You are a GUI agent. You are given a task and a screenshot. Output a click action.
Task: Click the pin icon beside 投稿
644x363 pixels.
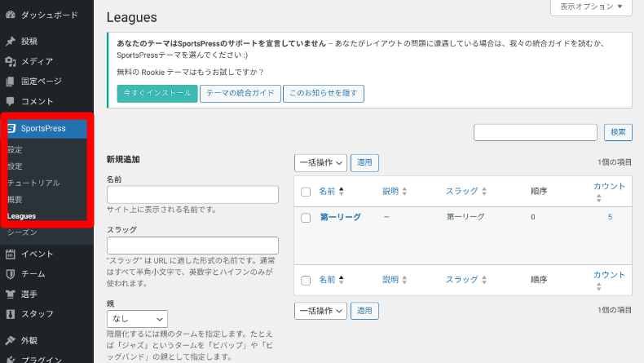click(x=11, y=41)
